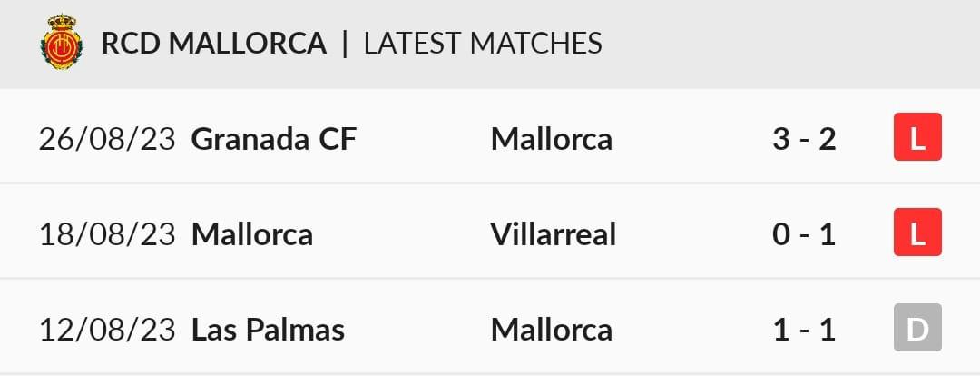Viewport: 980px width, 376px height.
Task: Select the LATEST MATCHES heading
Action: [483, 44]
